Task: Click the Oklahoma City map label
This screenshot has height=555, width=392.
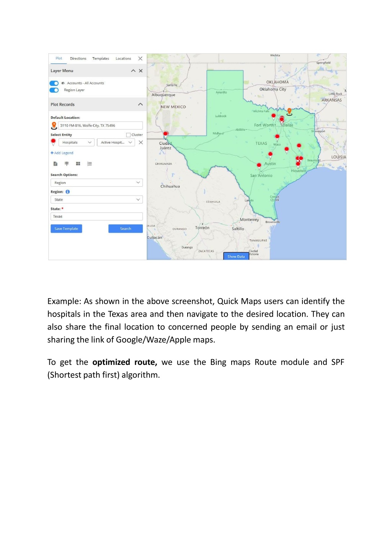Action: [x=273, y=89]
